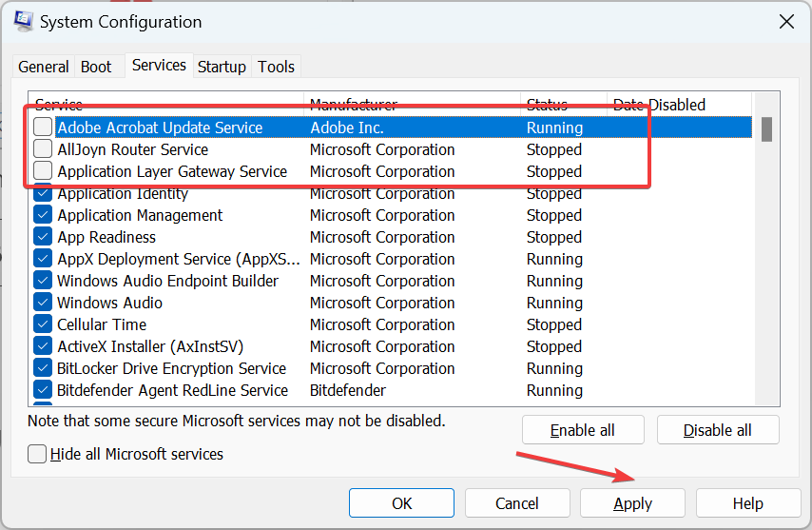Click the services list vertical scrollbar thumb
The width and height of the screenshot is (812, 530).
[x=766, y=128]
